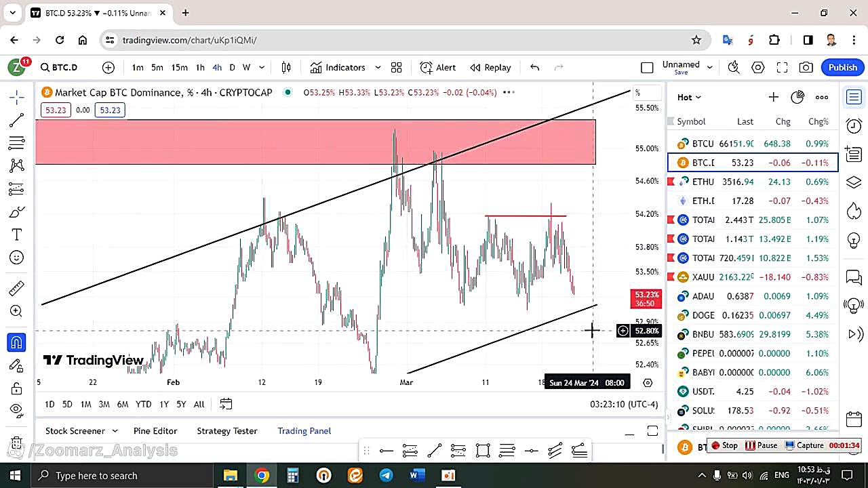The height and width of the screenshot is (488, 868).
Task: Select the brush drawing tool
Action: pyautogui.click(x=17, y=212)
